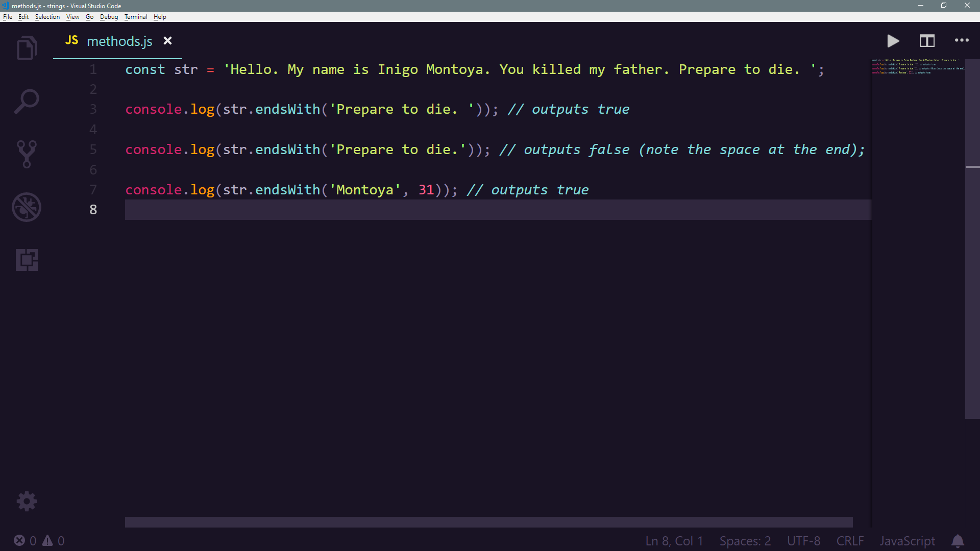Viewport: 980px width, 551px height.
Task: Click Ln 8, Col 1 to go to line
Action: tap(674, 541)
